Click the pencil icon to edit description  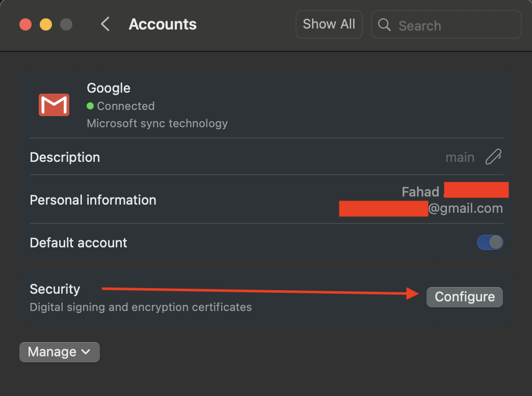(493, 157)
